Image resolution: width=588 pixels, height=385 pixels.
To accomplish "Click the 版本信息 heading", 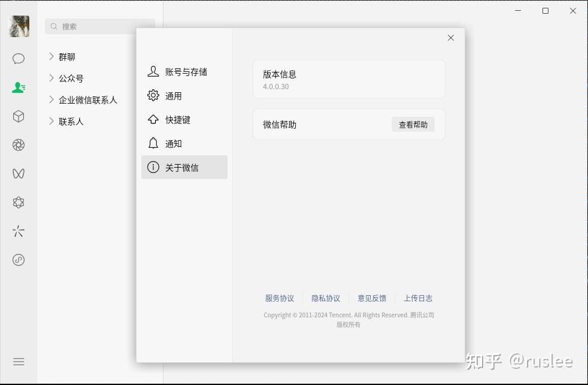I will [280, 74].
